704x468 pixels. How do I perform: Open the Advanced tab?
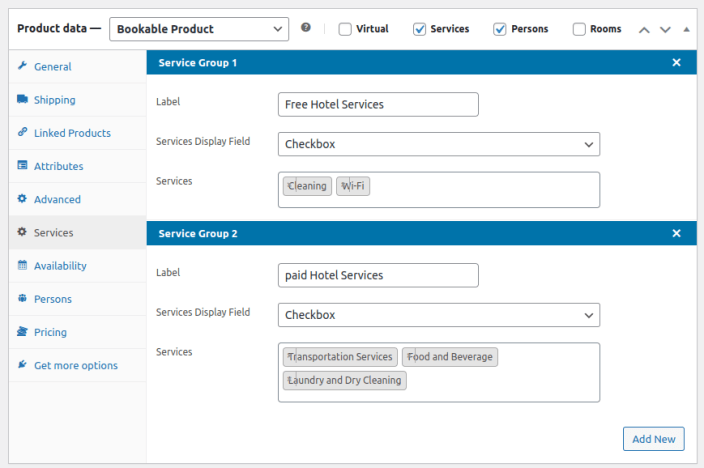point(78,199)
